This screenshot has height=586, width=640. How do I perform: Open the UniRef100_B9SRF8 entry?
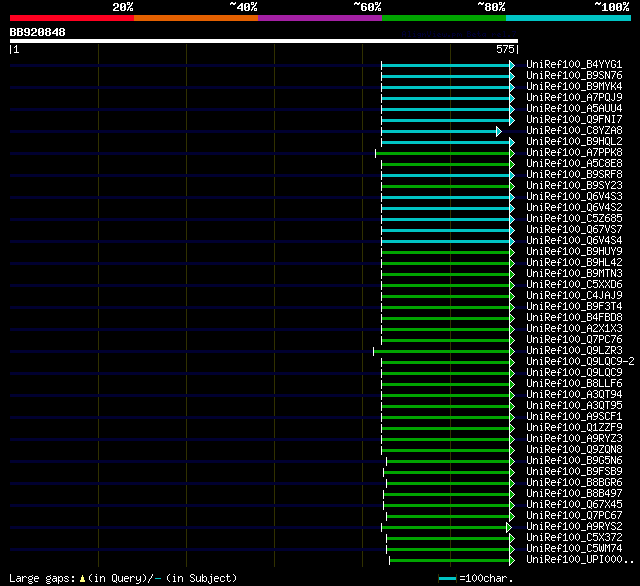click(x=574, y=175)
